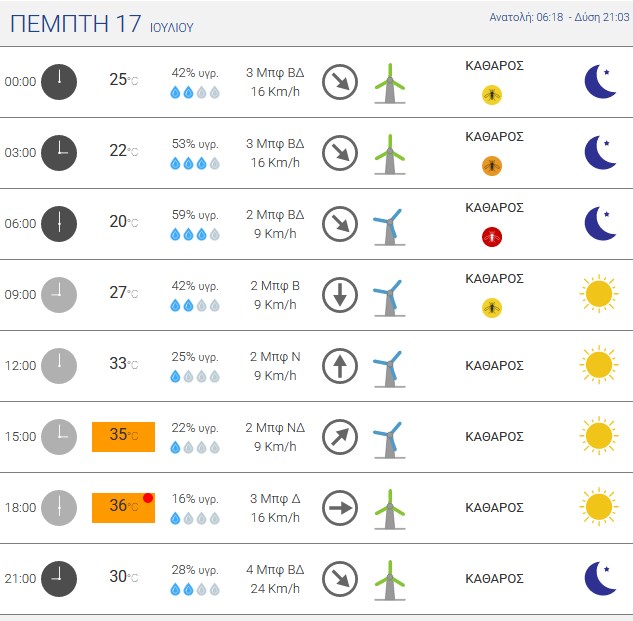Click the moon icon in the 21:00 row
The image size is (633, 621).
pyautogui.click(x=600, y=578)
